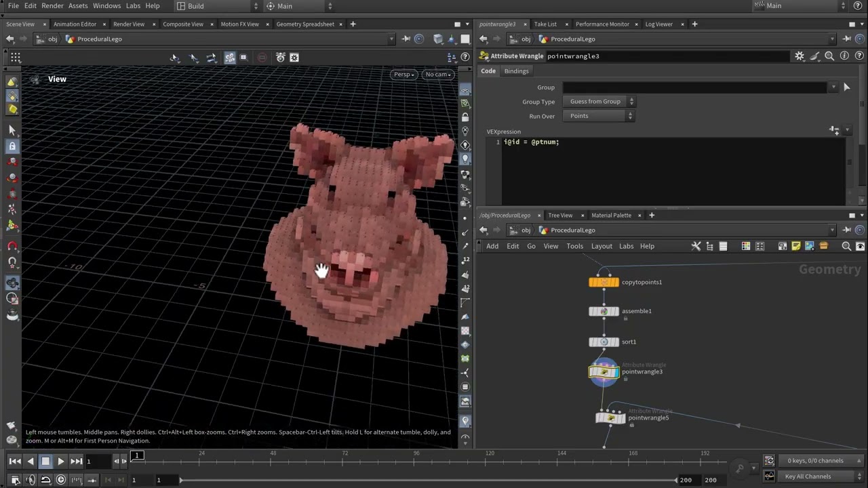Click the parameter search magnifier icon
Image resolution: width=868 pixels, height=488 pixels.
coord(829,56)
